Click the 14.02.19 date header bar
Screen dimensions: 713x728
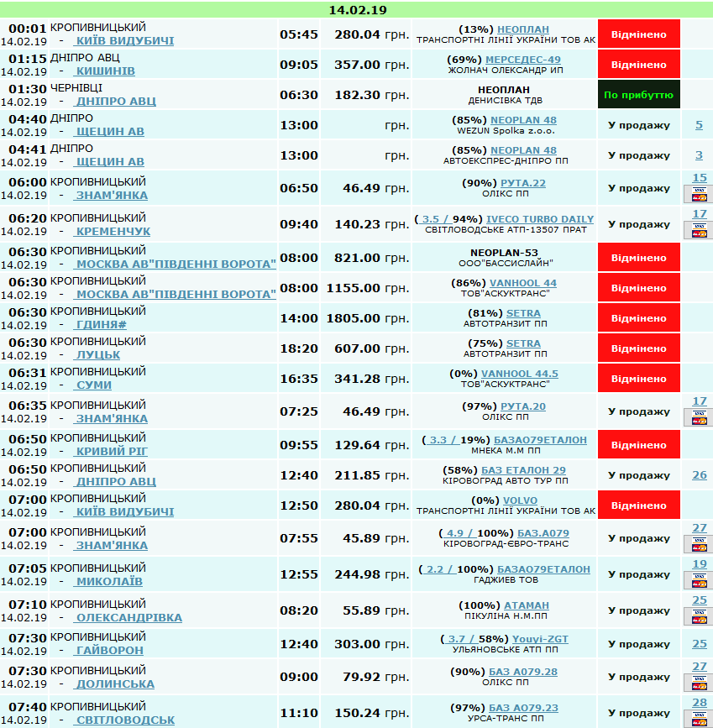(x=357, y=10)
